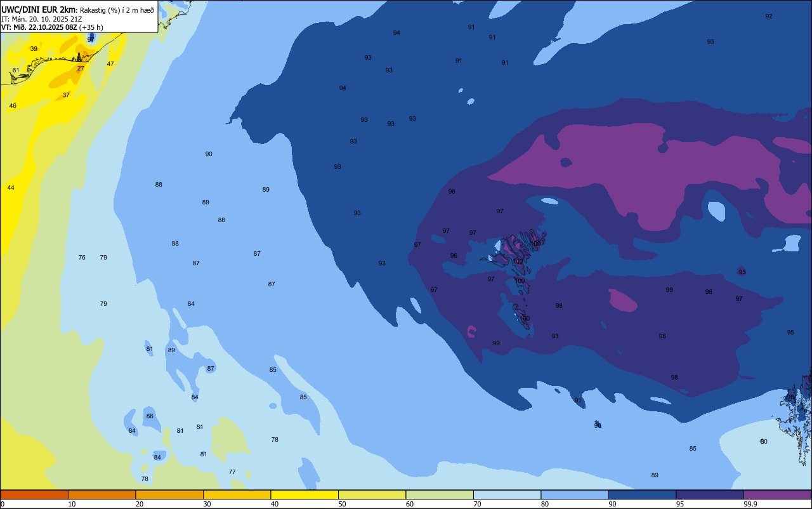
Task: Click the map value '92' in top right
Action: 769,17
